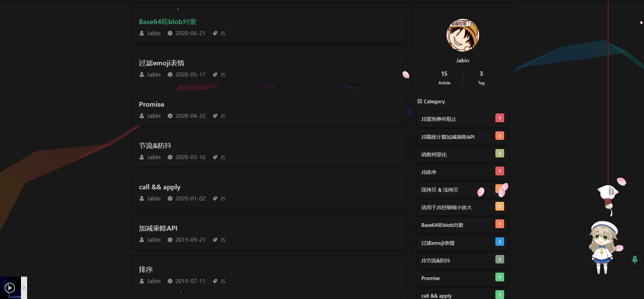Click the author icon under Promise post
This screenshot has height=299, width=644.
pyautogui.click(x=142, y=116)
